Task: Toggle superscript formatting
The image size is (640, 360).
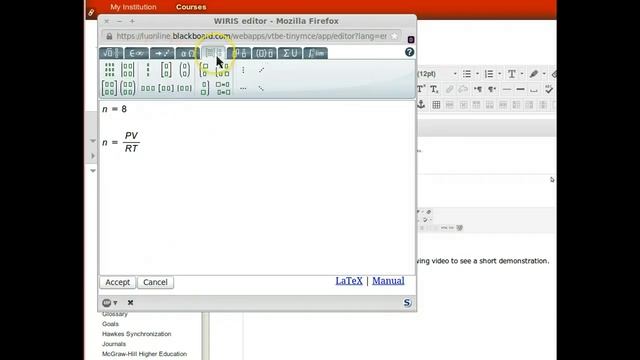Action: coord(421,89)
